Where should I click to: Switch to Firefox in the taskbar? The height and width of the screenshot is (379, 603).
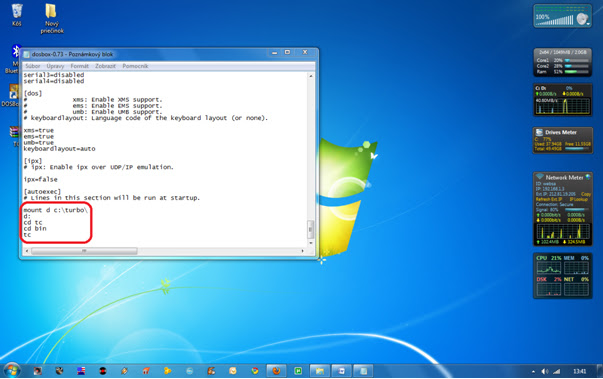click(276, 371)
